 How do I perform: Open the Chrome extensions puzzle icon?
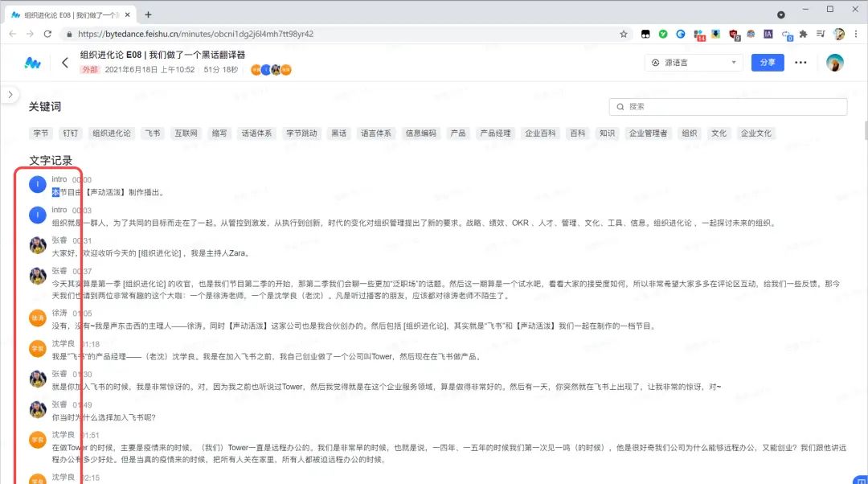(803, 34)
